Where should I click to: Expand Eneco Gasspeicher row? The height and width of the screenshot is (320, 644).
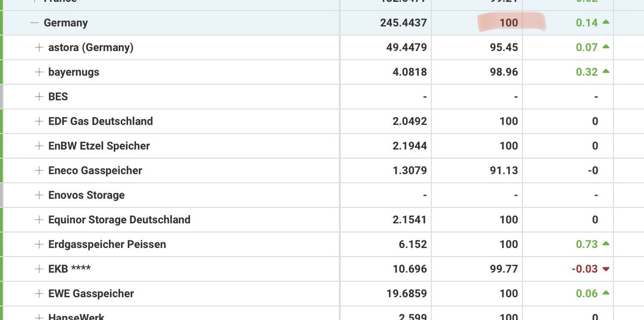(x=39, y=171)
